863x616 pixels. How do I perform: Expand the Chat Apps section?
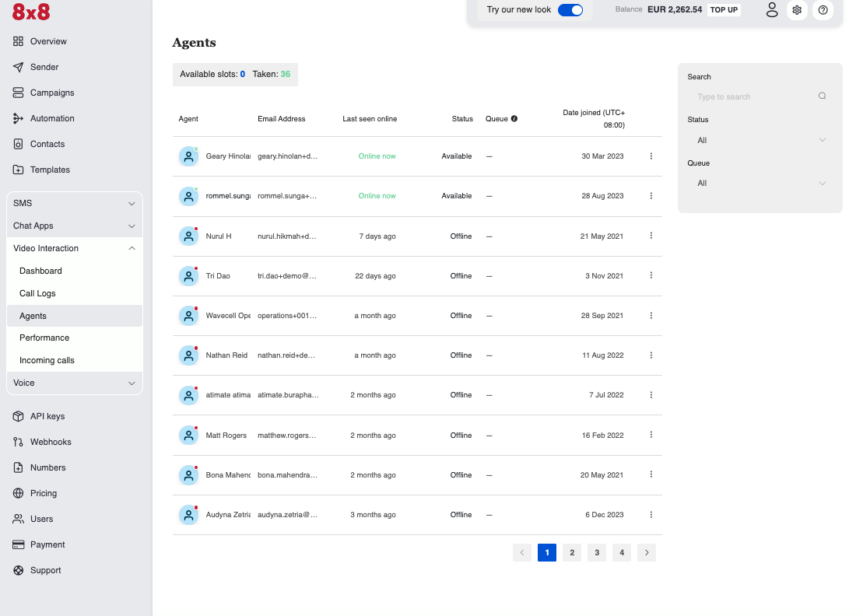click(x=74, y=226)
